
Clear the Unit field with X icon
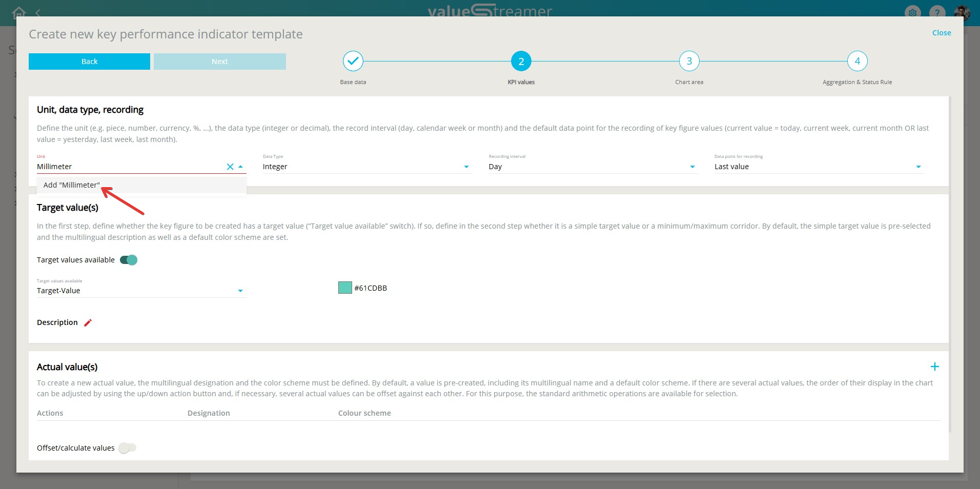[x=230, y=167]
